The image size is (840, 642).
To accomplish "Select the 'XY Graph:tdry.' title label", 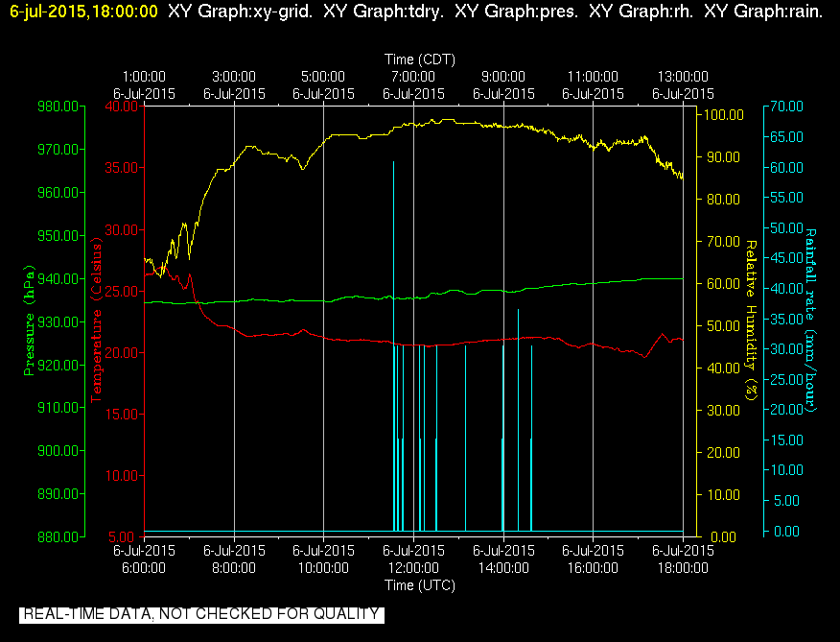I will point(384,12).
